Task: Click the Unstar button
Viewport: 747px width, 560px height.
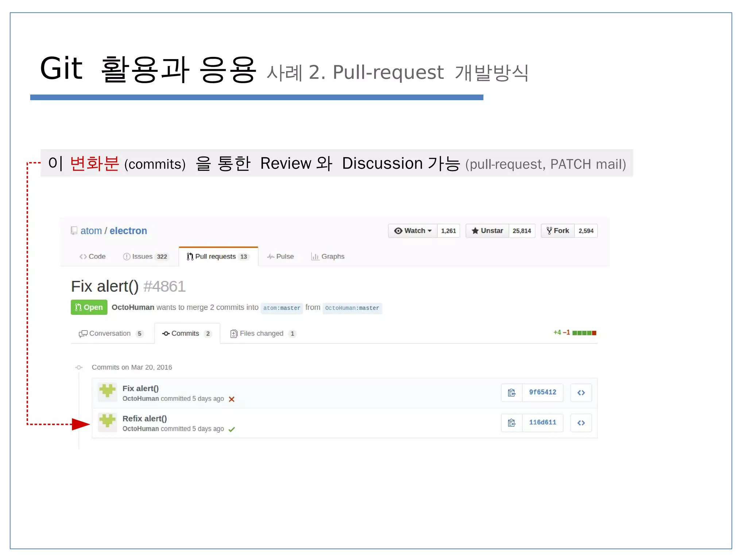Action: click(x=487, y=231)
